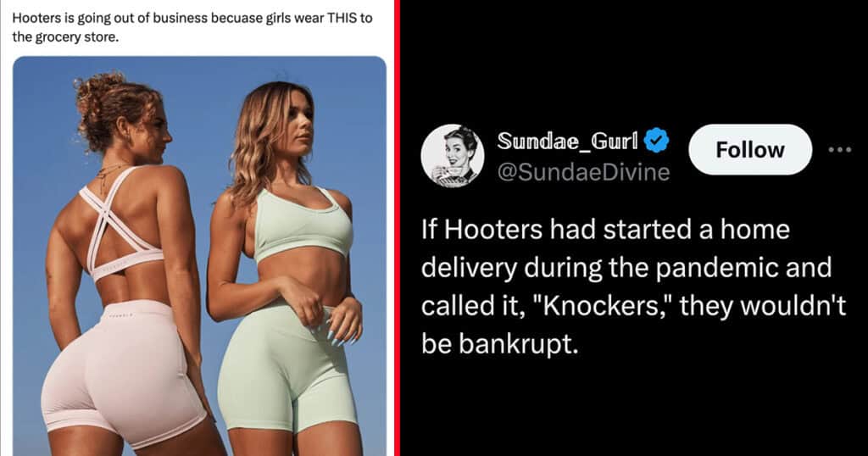Click the tweet text about Hooters home delivery
Image resolution: width=868 pixels, height=456 pixels.
(634, 286)
